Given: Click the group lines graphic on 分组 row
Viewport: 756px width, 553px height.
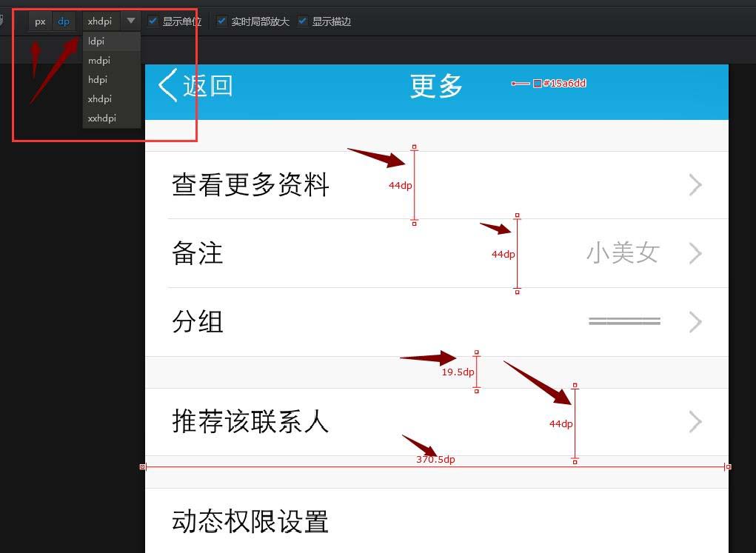Looking at the screenshot, I should (x=624, y=321).
